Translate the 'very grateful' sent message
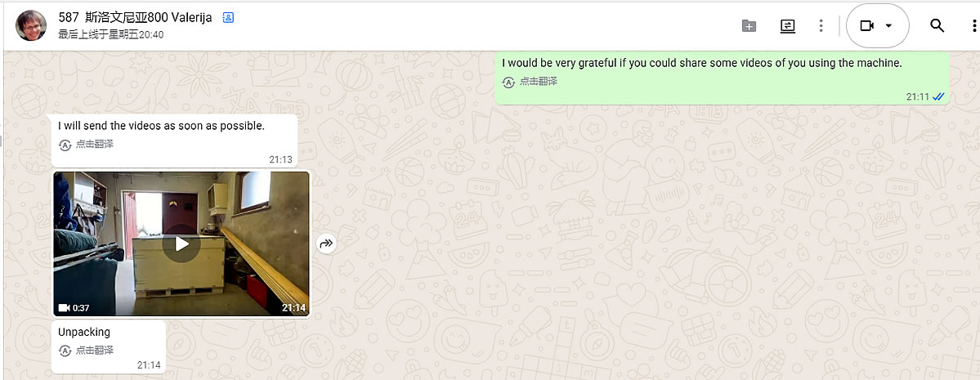This screenshot has width=980, height=380. point(530,81)
